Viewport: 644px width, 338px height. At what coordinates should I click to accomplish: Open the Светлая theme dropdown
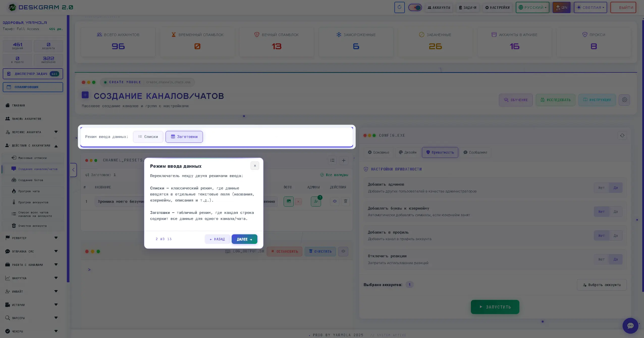(x=590, y=8)
